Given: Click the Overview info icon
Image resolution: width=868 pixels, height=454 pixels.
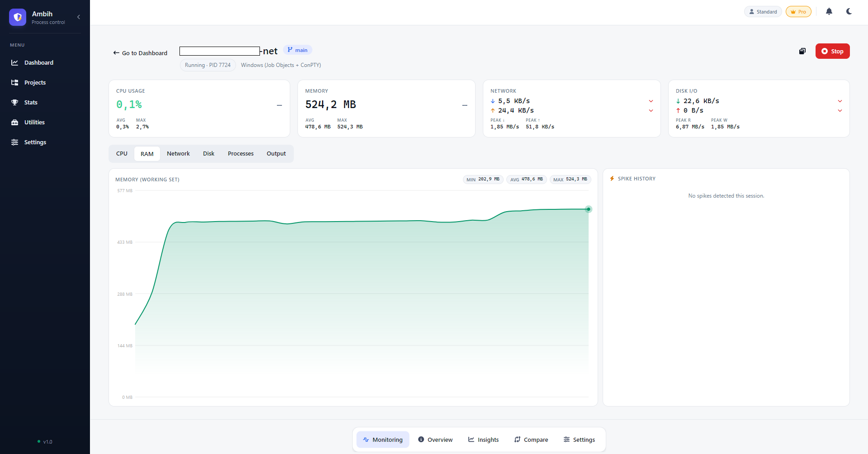Looking at the screenshot, I should (421, 440).
